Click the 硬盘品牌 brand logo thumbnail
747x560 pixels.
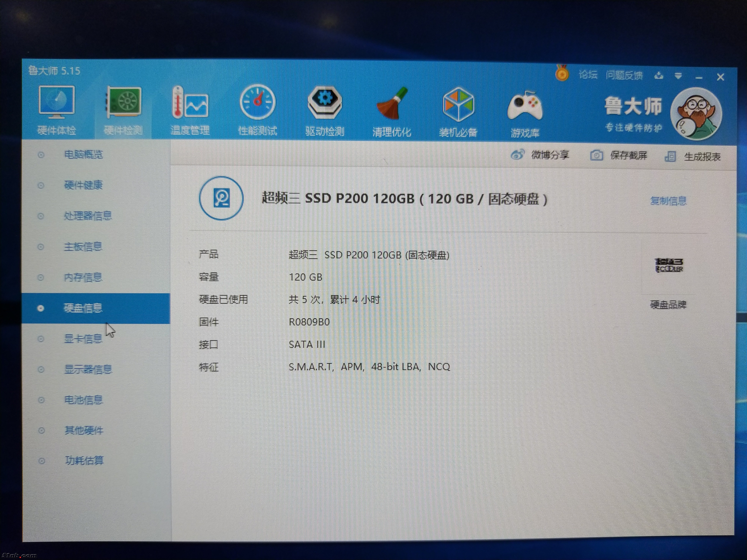(x=669, y=265)
